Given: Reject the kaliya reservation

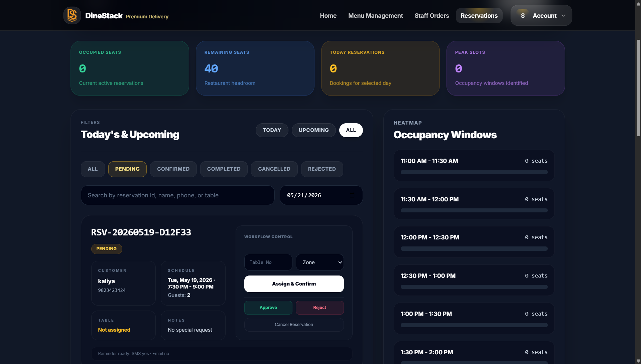Looking at the screenshot, I should click(x=319, y=308).
